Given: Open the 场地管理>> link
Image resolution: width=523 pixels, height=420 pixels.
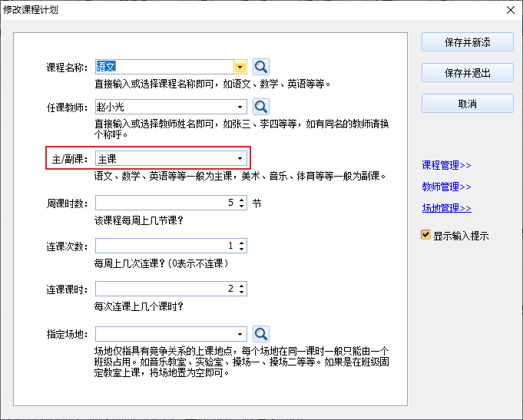Looking at the screenshot, I should point(446,208).
